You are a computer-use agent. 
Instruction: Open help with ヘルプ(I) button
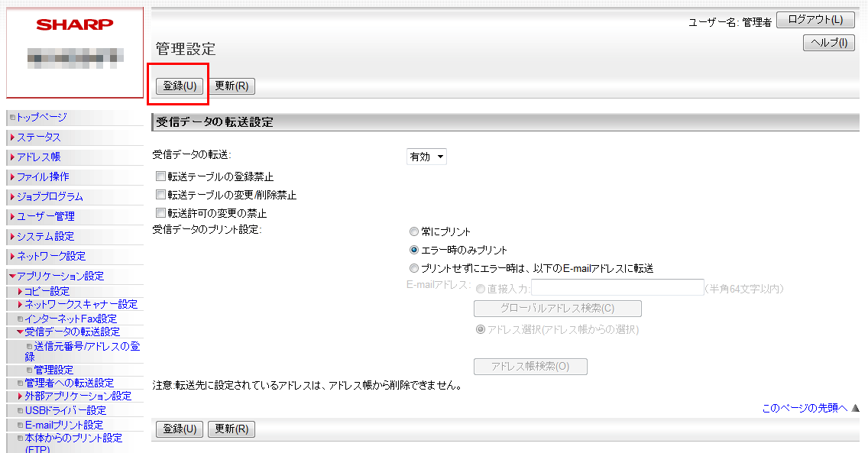click(828, 44)
